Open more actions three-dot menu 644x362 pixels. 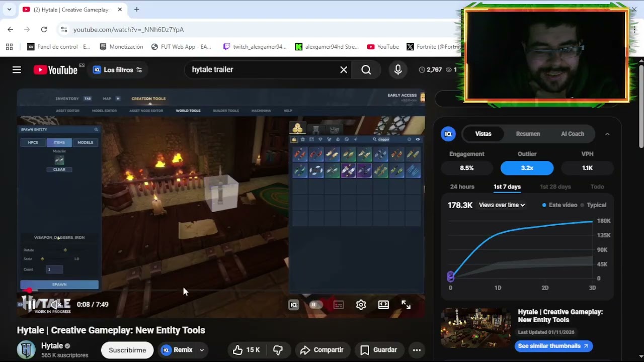[x=417, y=350]
